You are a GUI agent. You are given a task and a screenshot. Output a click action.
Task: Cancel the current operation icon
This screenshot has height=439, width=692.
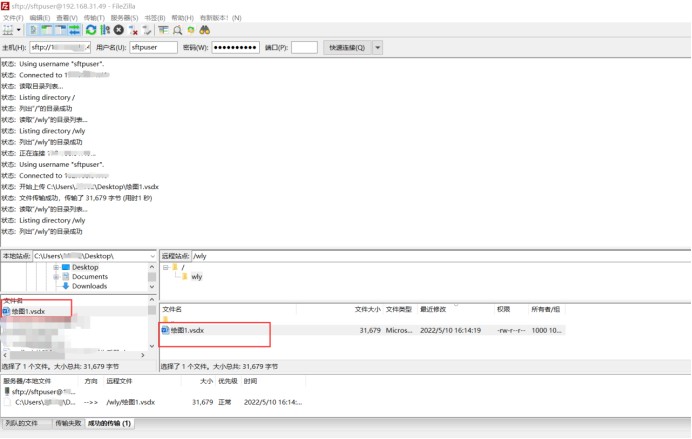pos(119,30)
